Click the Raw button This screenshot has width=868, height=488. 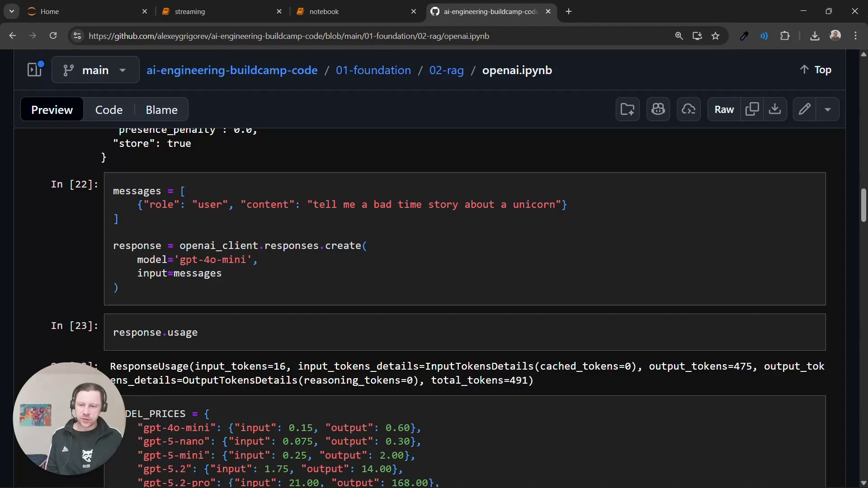[724, 109]
